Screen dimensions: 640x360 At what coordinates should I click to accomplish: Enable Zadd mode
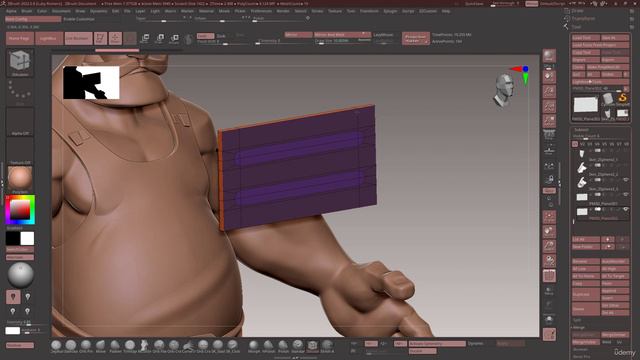click(x=205, y=36)
